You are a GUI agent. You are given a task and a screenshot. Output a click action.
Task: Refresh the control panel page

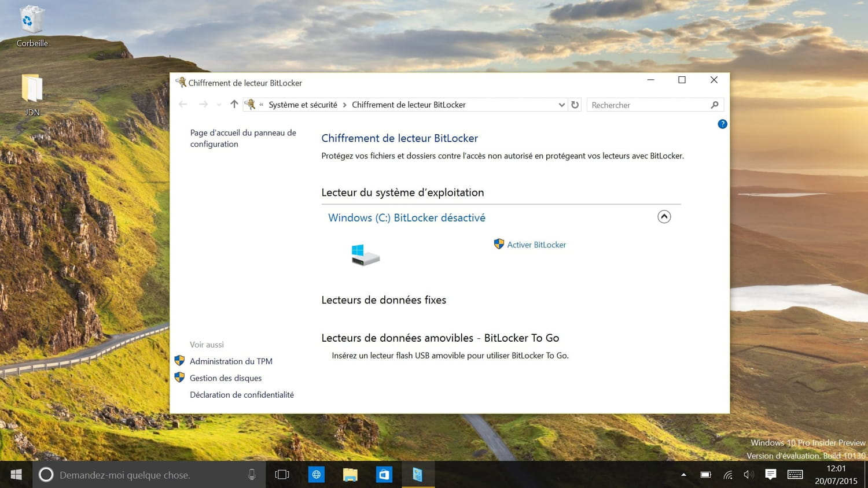pos(575,105)
